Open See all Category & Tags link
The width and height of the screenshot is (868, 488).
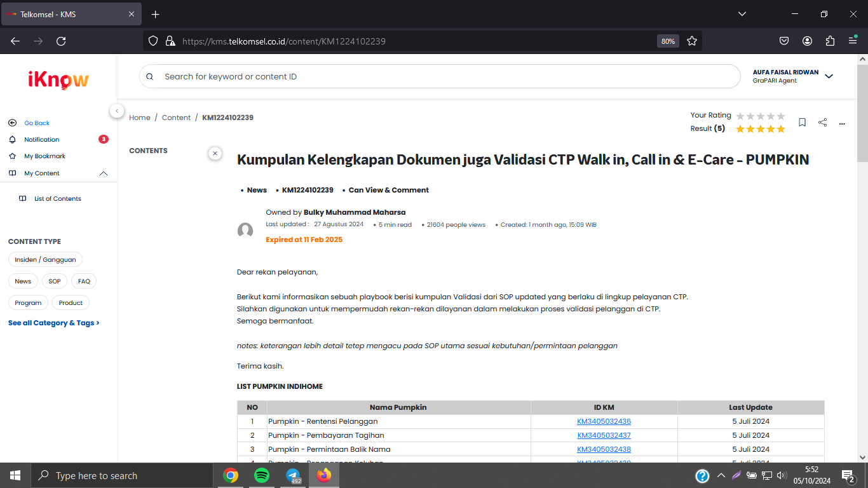coord(54,323)
